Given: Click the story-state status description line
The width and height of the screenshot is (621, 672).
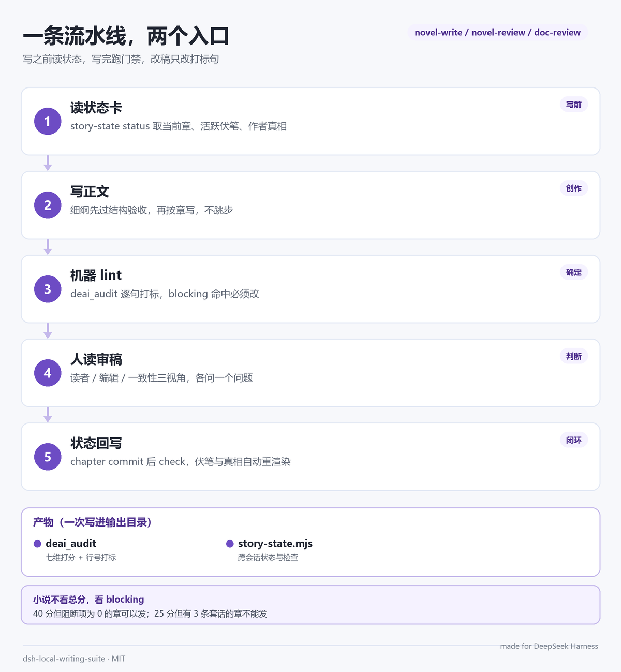Looking at the screenshot, I should 179,126.
